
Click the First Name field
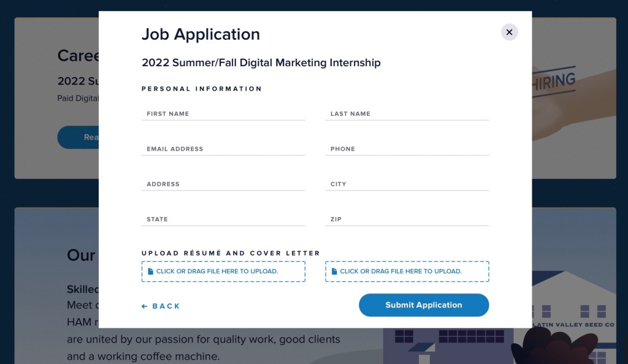(223, 113)
